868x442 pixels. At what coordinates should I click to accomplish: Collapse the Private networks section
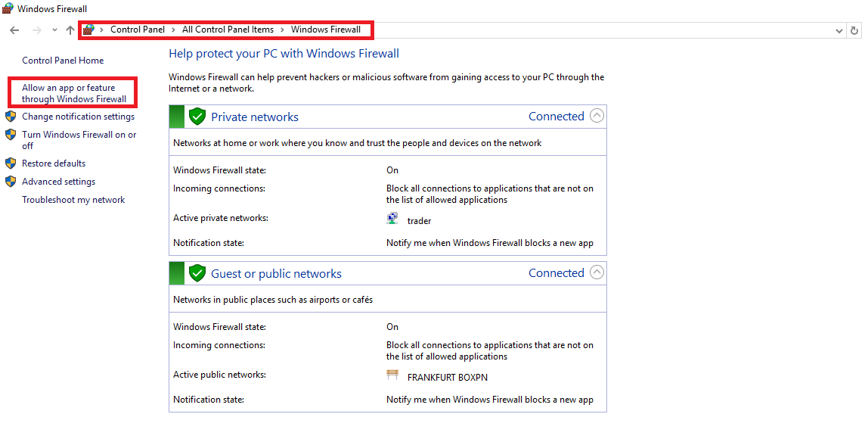597,116
